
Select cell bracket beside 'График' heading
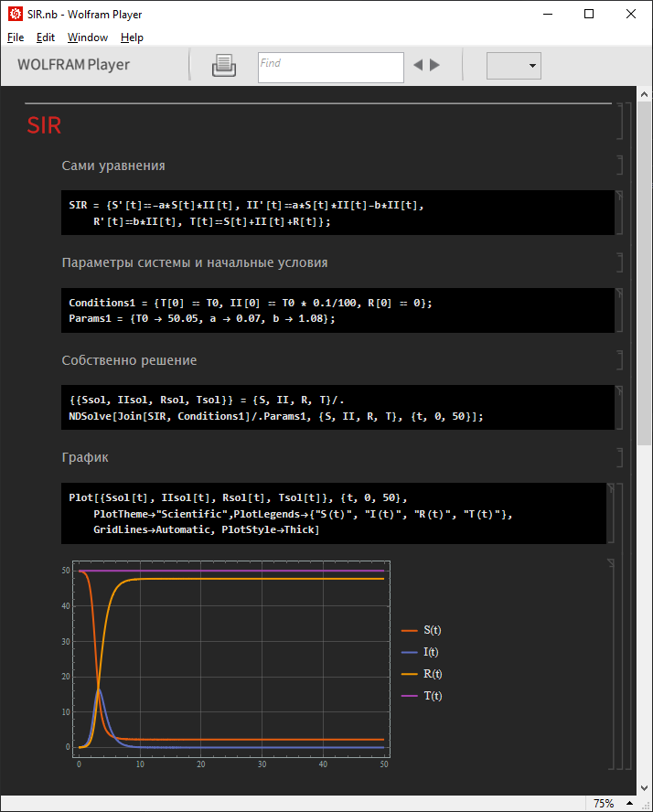point(620,457)
